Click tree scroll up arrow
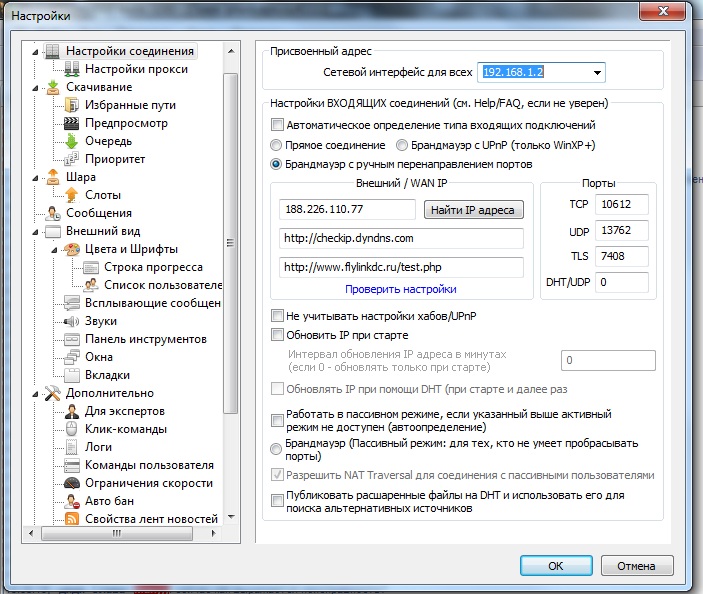 click(x=231, y=52)
